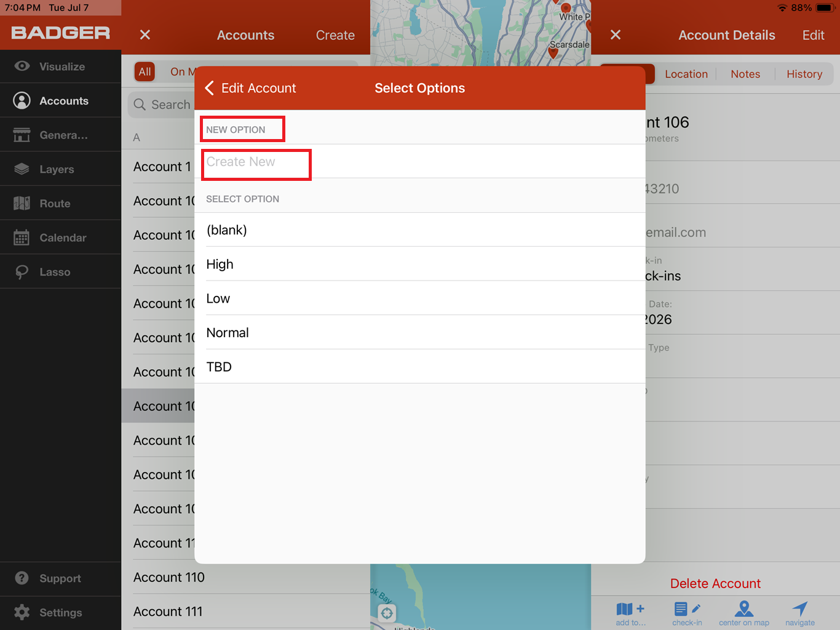The width and height of the screenshot is (840, 630).
Task: Switch to the Notes tab
Action: [x=745, y=74]
